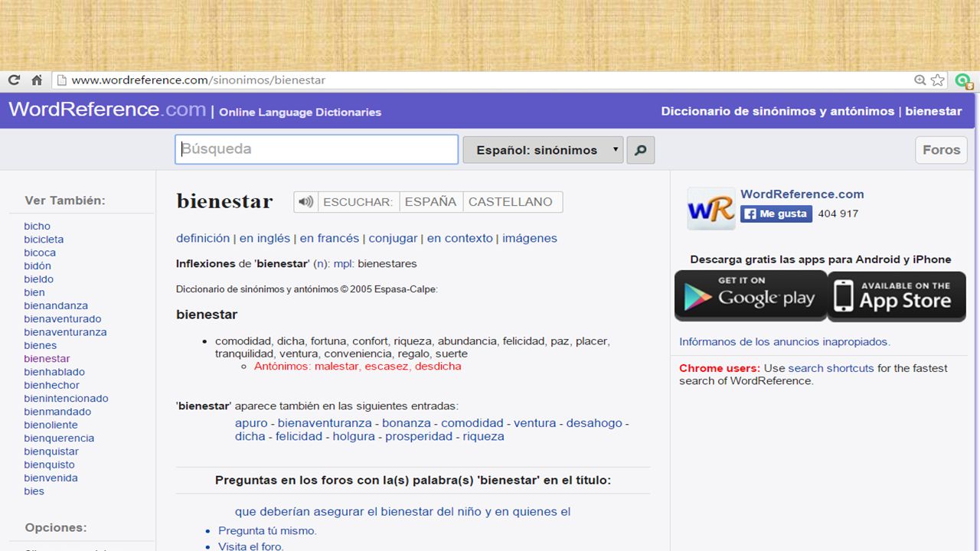Open the desahogo related entry link
Screen dimensions: 980x551
point(594,423)
